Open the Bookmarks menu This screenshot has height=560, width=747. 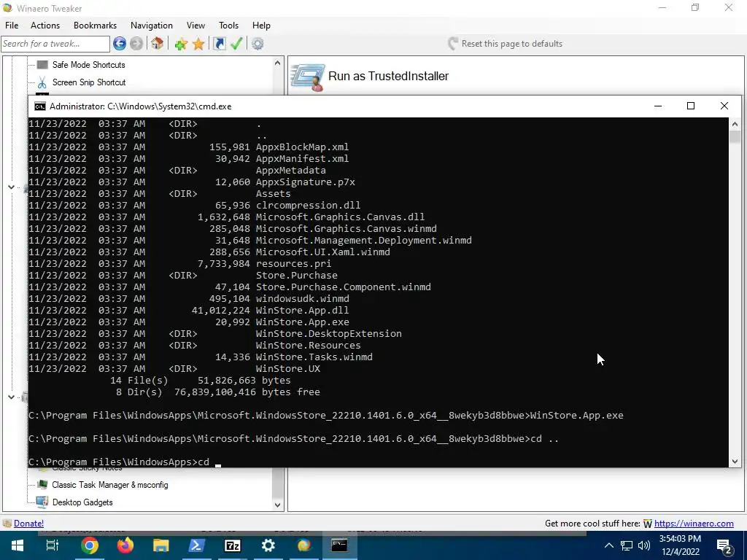click(95, 26)
